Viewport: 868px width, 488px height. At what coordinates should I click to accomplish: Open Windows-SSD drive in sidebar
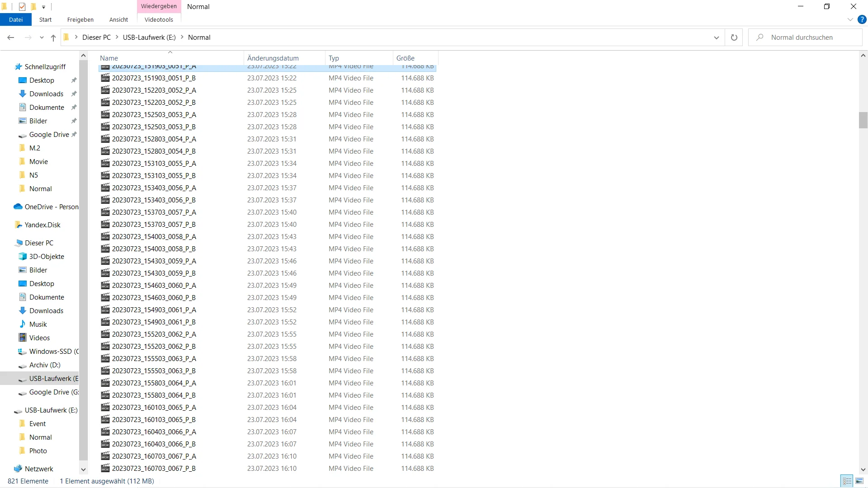pyautogui.click(x=48, y=351)
